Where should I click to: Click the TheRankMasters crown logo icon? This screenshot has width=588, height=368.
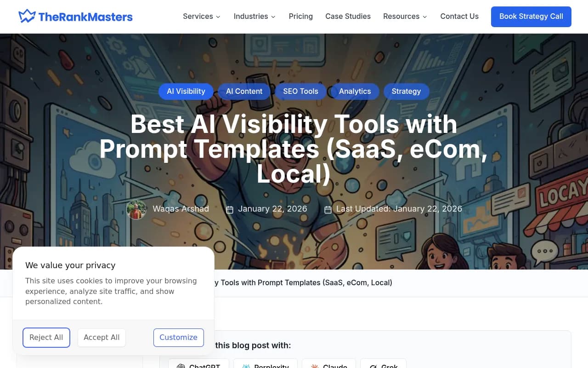[27, 17]
